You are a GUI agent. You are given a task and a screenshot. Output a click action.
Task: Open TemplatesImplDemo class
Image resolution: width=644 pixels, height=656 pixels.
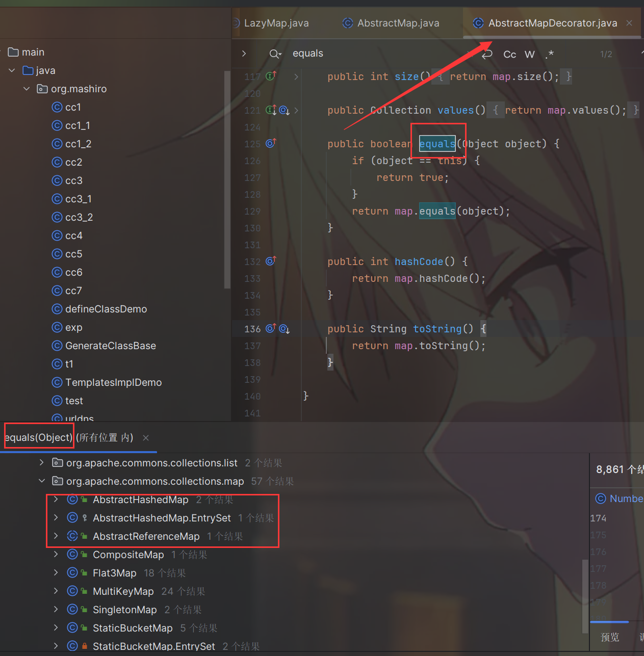tap(113, 382)
